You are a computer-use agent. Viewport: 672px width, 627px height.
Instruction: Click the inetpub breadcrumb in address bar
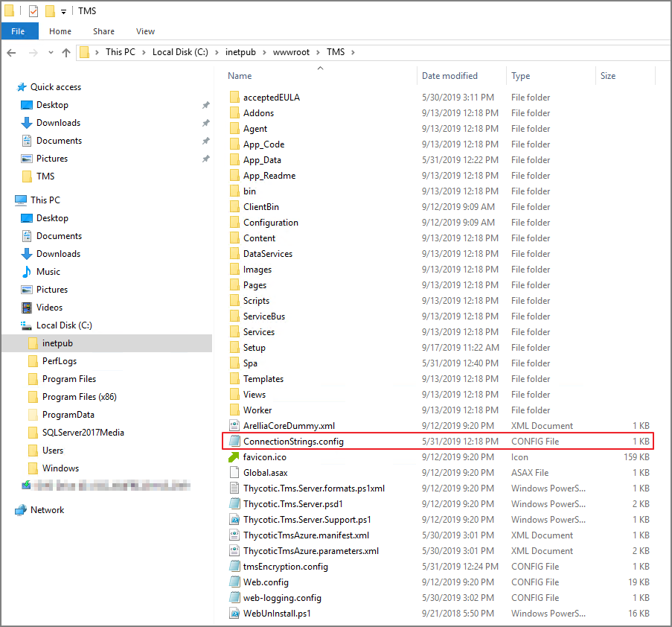pos(239,52)
